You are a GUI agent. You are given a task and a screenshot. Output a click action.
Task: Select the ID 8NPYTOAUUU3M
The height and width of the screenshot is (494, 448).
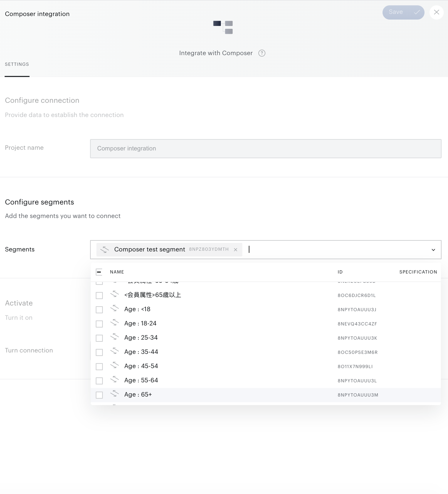[358, 395]
